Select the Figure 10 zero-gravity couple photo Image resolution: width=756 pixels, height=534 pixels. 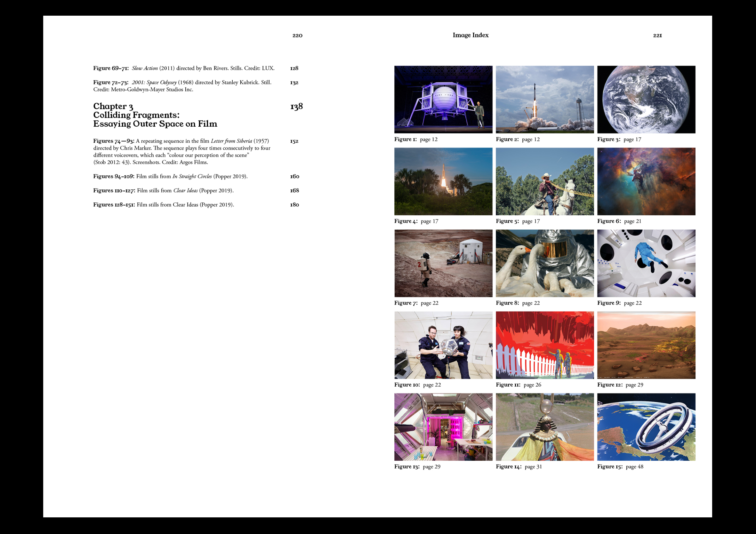[x=443, y=345]
